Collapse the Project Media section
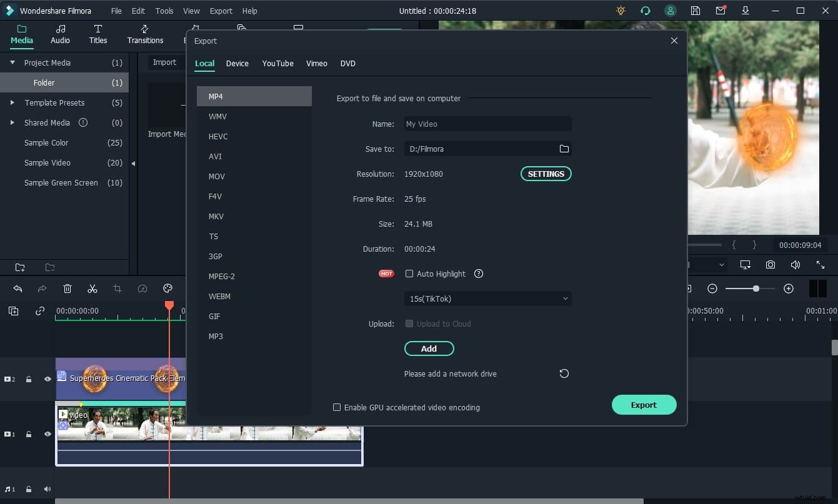Screen dimensions: 838x504 pos(12,62)
